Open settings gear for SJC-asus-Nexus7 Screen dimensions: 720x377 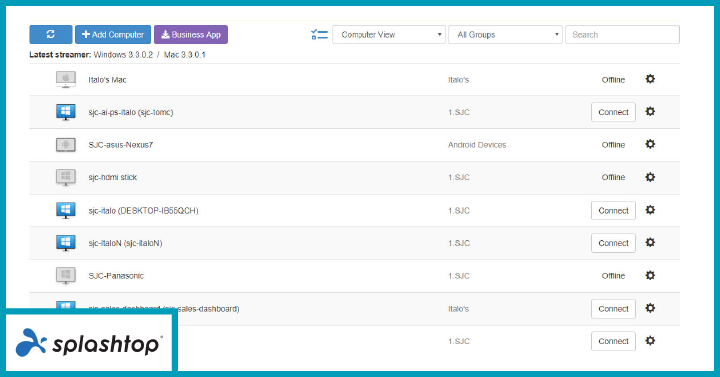point(650,144)
